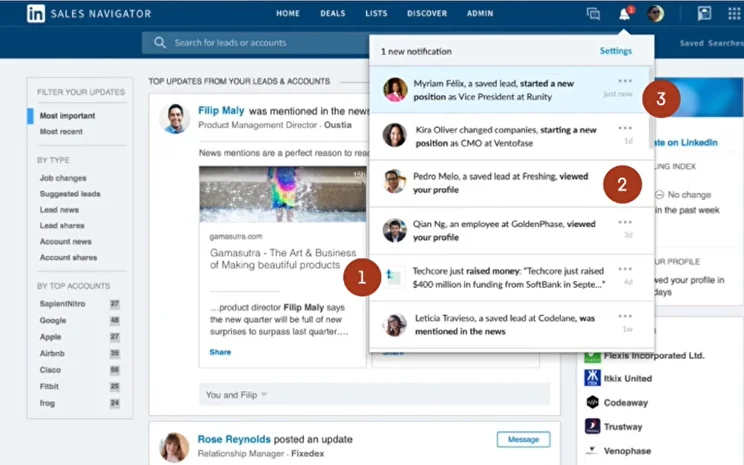Screen dimensions: 744x465
Task: Open more options for Techcore notification
Action: point(625,269)
